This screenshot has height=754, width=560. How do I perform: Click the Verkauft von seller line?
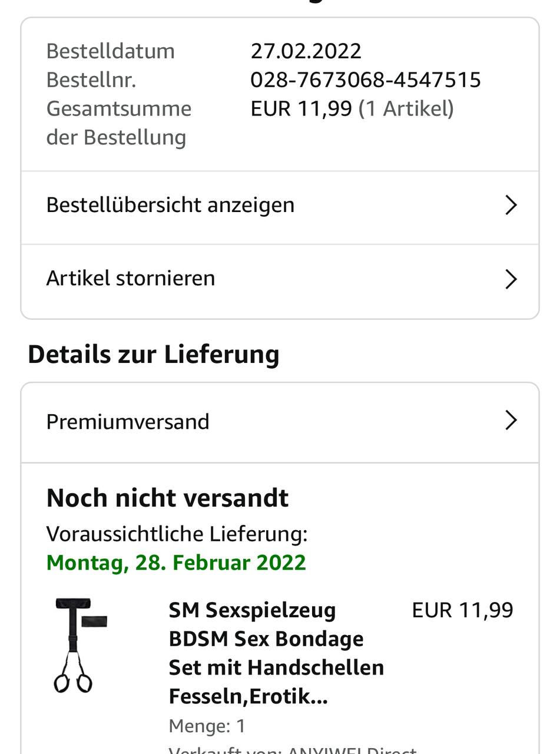coord(292,750)
